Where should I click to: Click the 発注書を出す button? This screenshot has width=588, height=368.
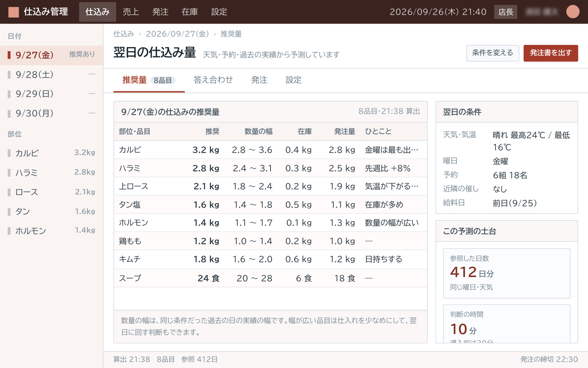click(551, 53)
